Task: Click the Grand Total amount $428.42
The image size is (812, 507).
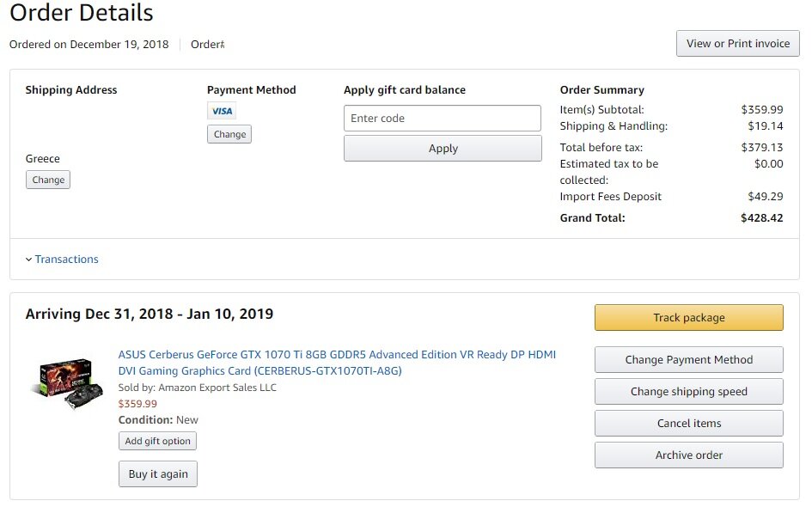Action: [x=762, y=218]
